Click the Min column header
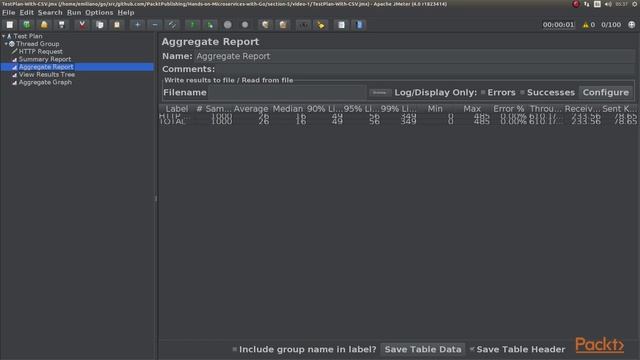The width and height of the screenshot is (640, 360). pyautogui.click(x=435, y=109)
